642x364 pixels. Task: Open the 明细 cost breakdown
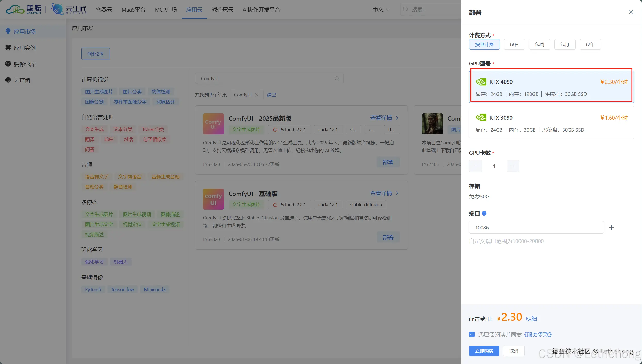(x=531, y=318)
